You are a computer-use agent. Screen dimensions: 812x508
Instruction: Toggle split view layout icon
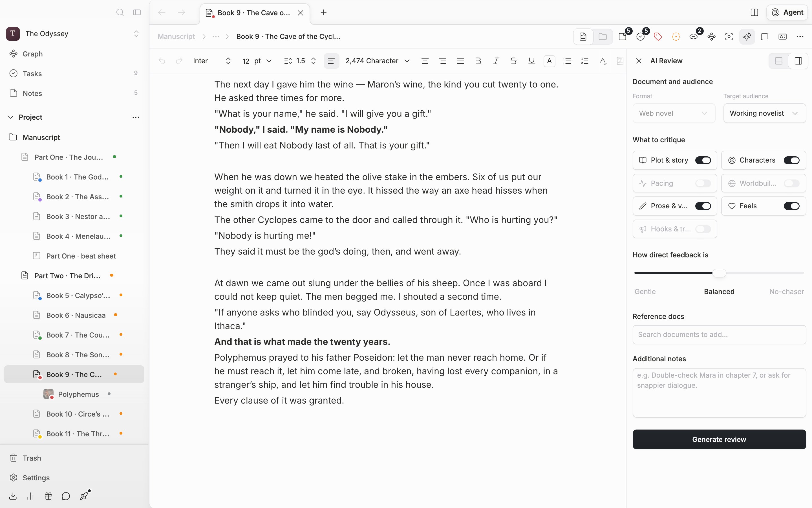tap(754, 12)
